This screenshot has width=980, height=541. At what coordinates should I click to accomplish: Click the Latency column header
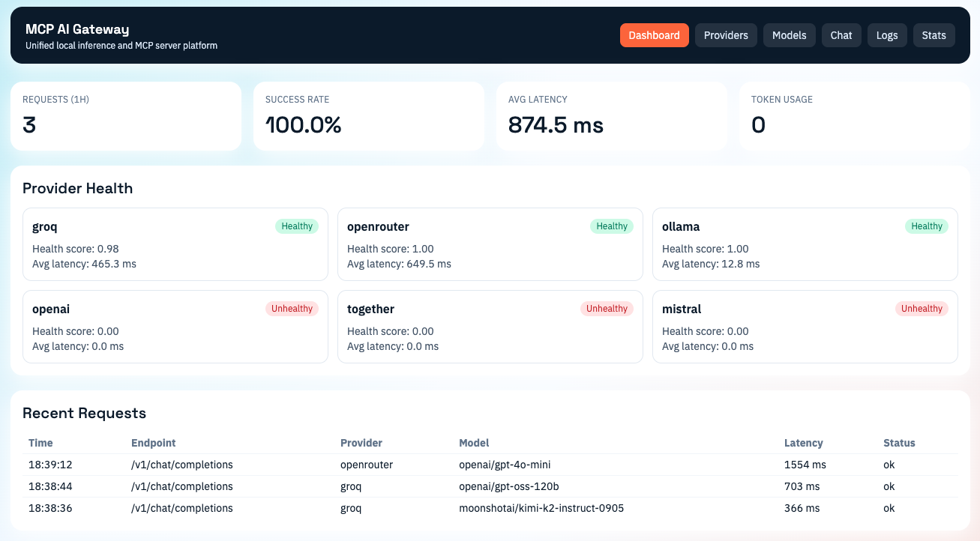[804, 443]
